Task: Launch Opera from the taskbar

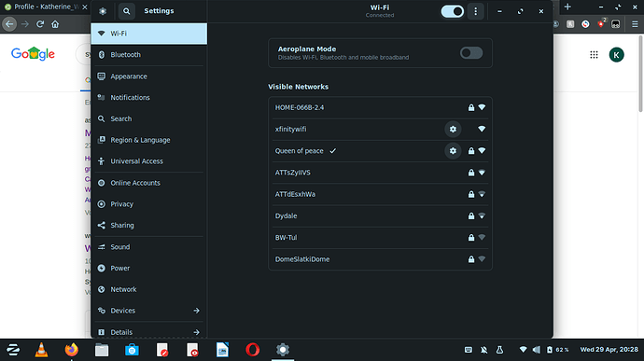Action: tap(252, 350)
